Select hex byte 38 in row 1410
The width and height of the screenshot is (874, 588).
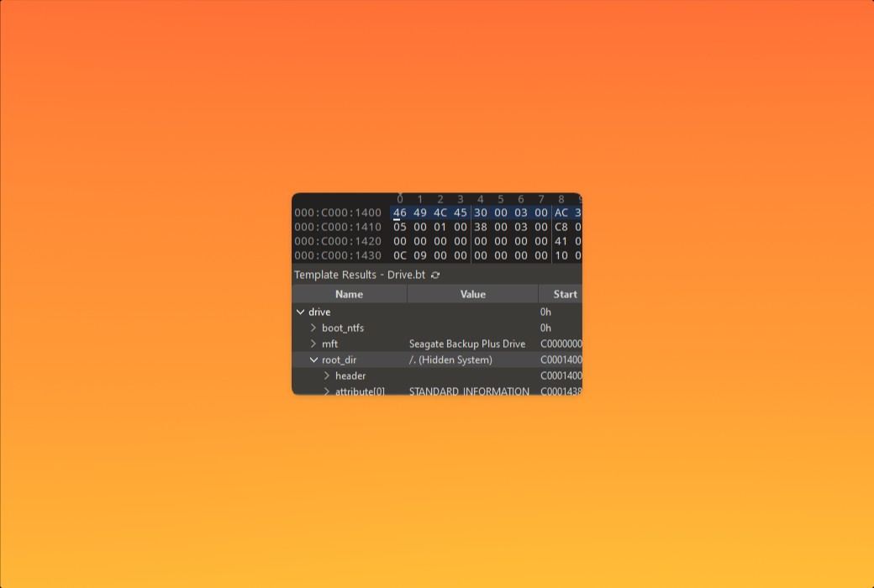coord(481,227)
